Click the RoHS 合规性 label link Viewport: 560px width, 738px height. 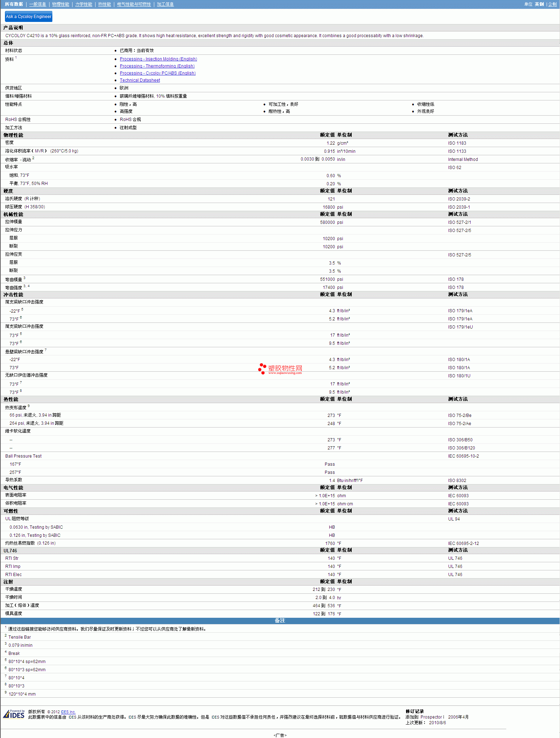18,120
